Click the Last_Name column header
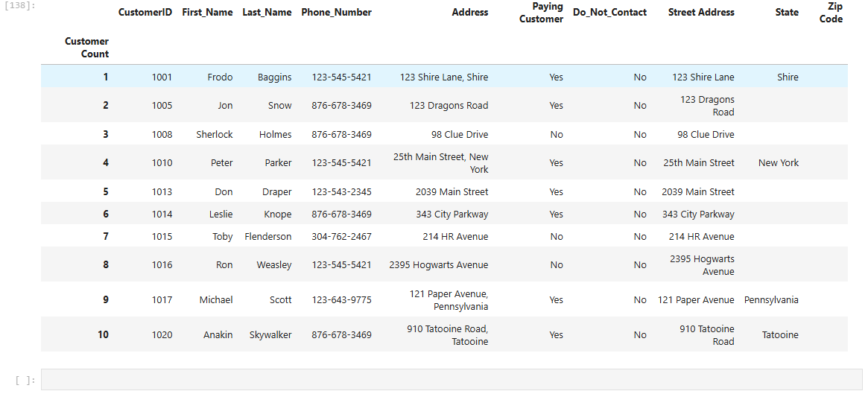 pyautogui.click(x=267, y=13)
